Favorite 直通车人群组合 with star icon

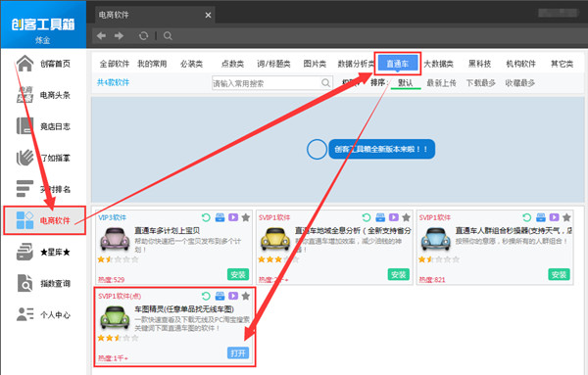pyautogui.click(x=566, y=217)
